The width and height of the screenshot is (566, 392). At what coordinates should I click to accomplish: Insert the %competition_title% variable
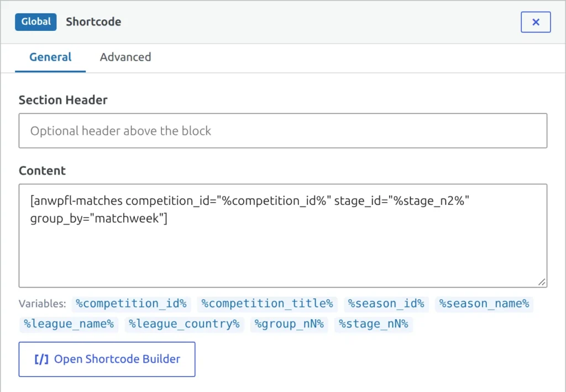pyautogui.click(x=267, y=304)
